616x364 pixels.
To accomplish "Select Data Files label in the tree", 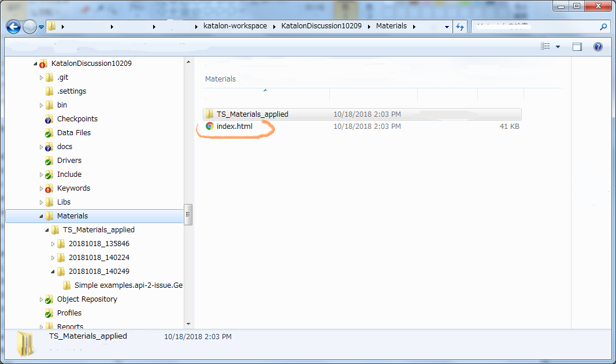I will pos(74,133).
